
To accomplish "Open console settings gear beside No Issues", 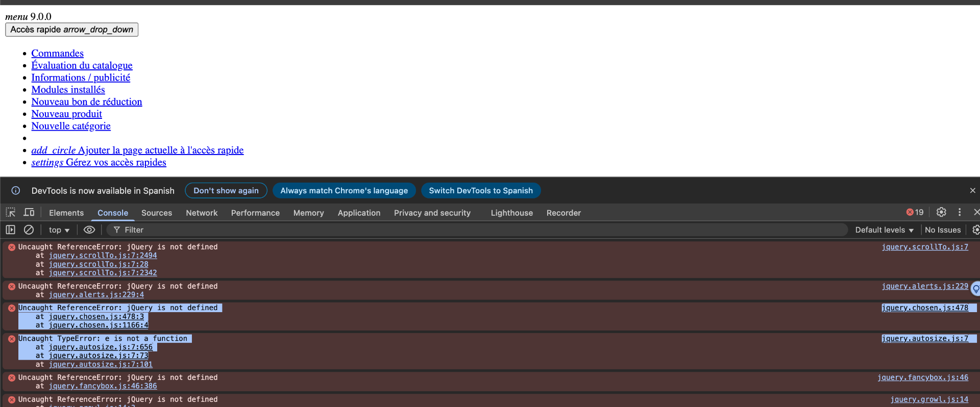I will (976, 230).
